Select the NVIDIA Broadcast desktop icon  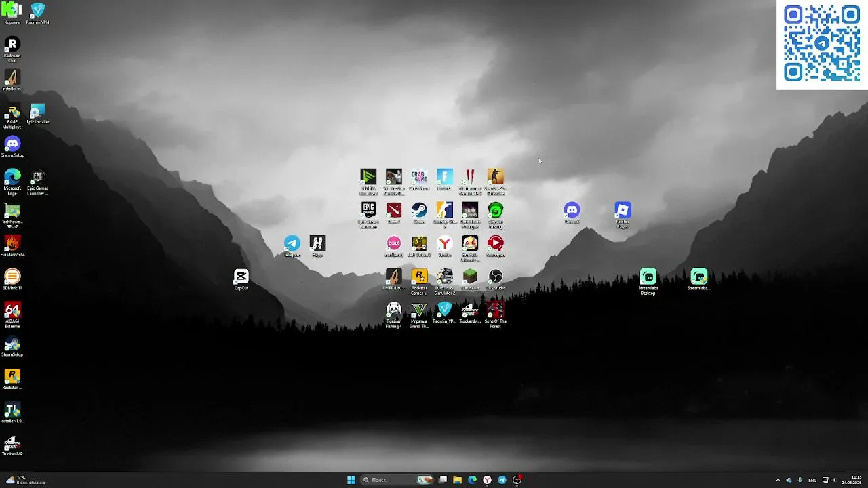pos(368,182)
